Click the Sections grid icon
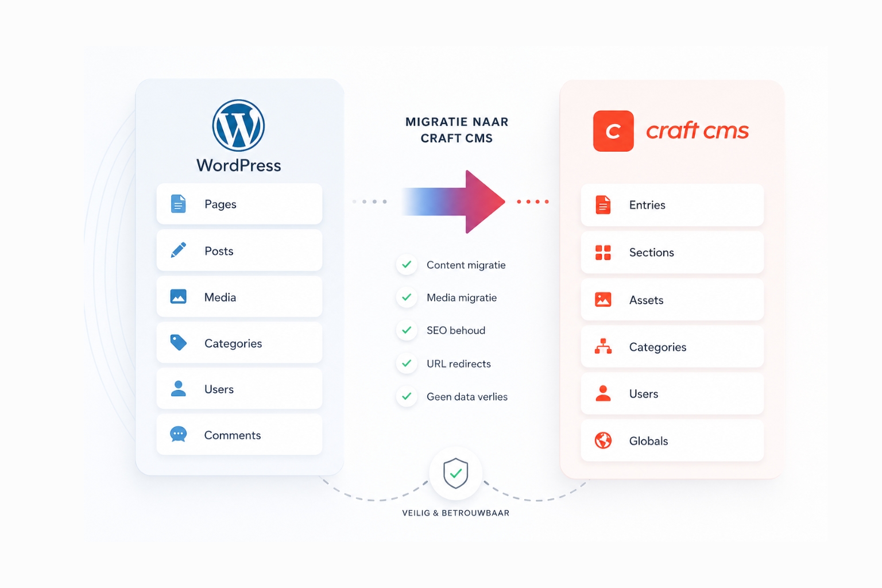 pos(603,252)
